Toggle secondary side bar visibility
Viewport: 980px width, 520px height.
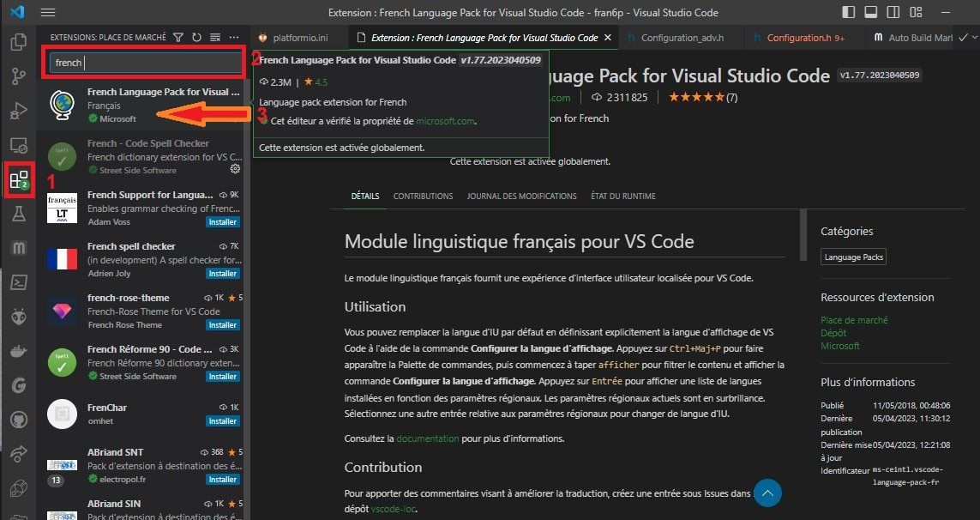click(x=893, y=13)
